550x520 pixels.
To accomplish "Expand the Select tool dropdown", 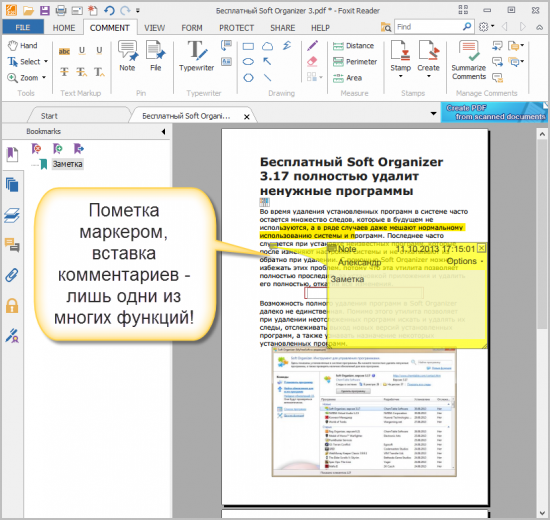I will (46, 61).
